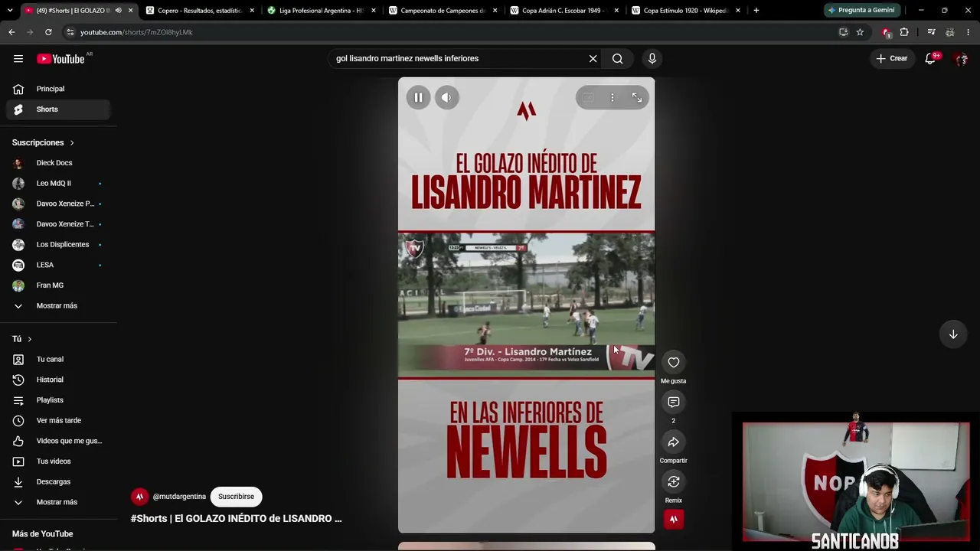Open the YouTube account avatar menu
This screenshot has height=551, width=980.
pyautogui.click(x=961, y=59)
